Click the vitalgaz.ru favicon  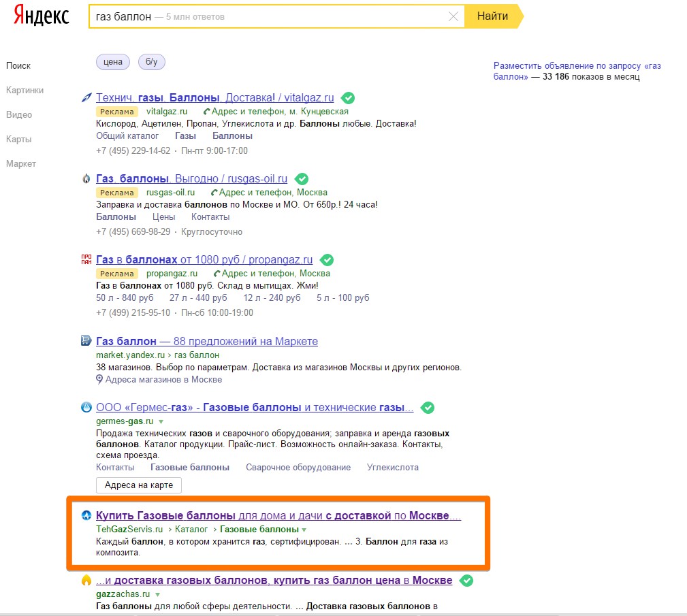(x=86, y=98)
